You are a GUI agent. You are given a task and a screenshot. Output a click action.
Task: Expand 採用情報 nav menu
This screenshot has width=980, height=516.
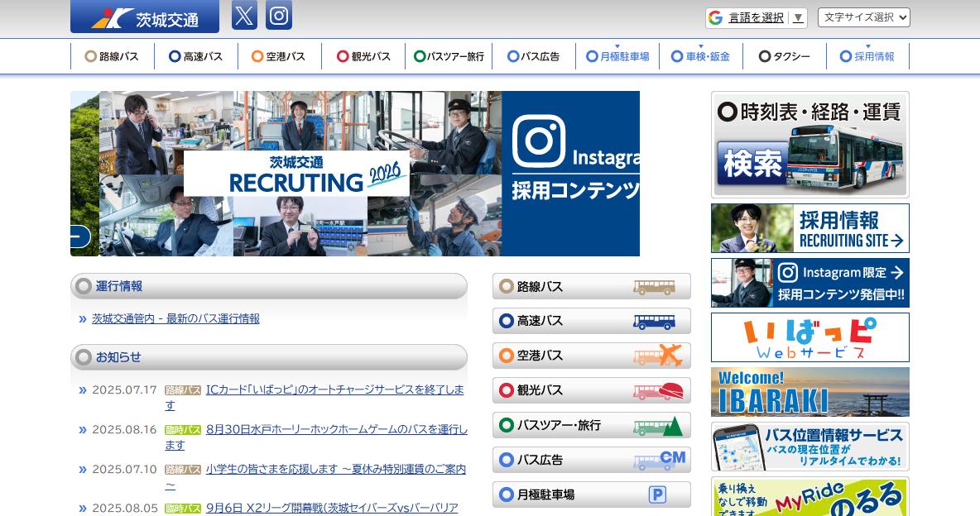867,56
